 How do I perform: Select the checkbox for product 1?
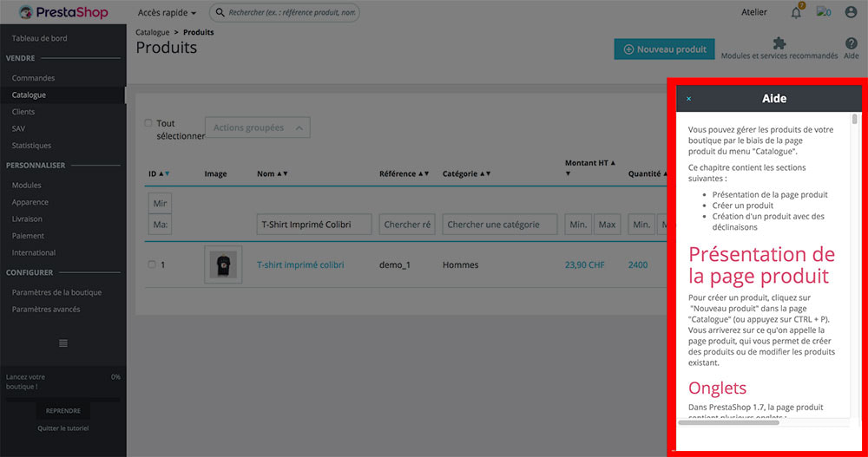tap(152, 264)
